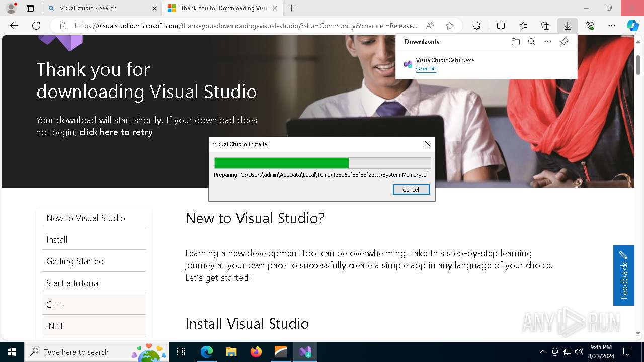The height and width of the screenshot is (362, 644).
Task: Open Collections icon in toolbar
Action: (545, 26)
